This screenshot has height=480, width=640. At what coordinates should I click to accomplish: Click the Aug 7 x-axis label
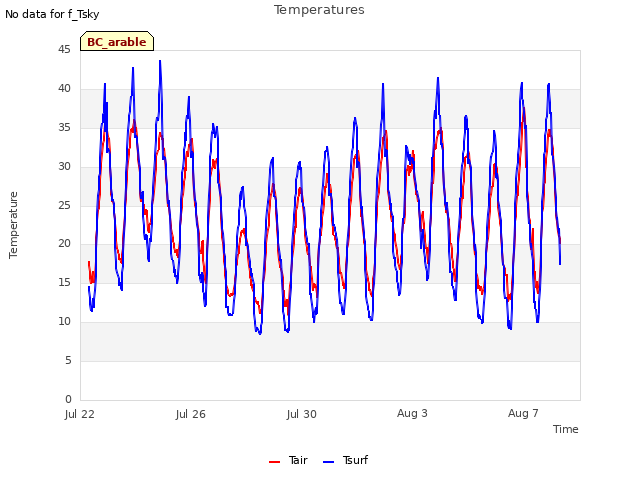pos(523,413)
